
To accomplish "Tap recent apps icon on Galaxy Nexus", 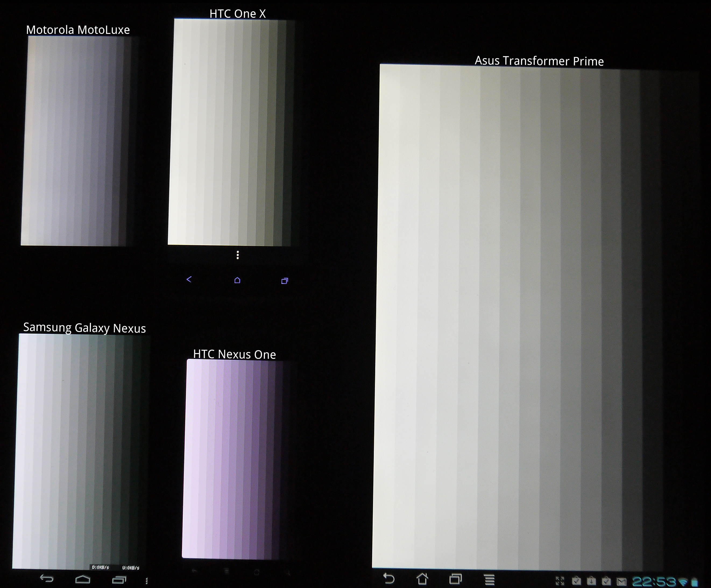I will (119, 580).
